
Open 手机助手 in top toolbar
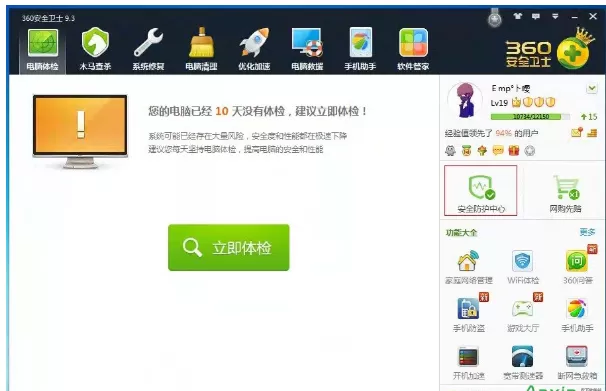360,49
